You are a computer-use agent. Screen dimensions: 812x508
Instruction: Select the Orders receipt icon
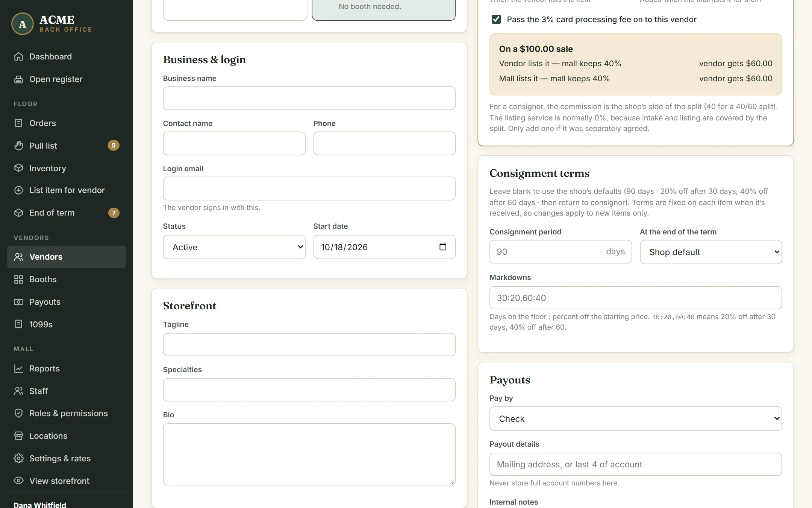coord(18,123)
